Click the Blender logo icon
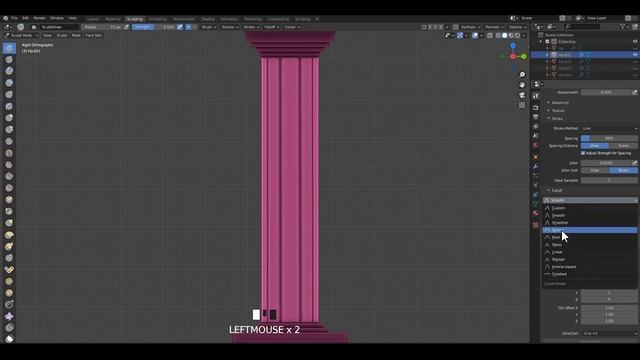Image resolution: width=640 pixels, height=360 pixels. tap(5, 18)
